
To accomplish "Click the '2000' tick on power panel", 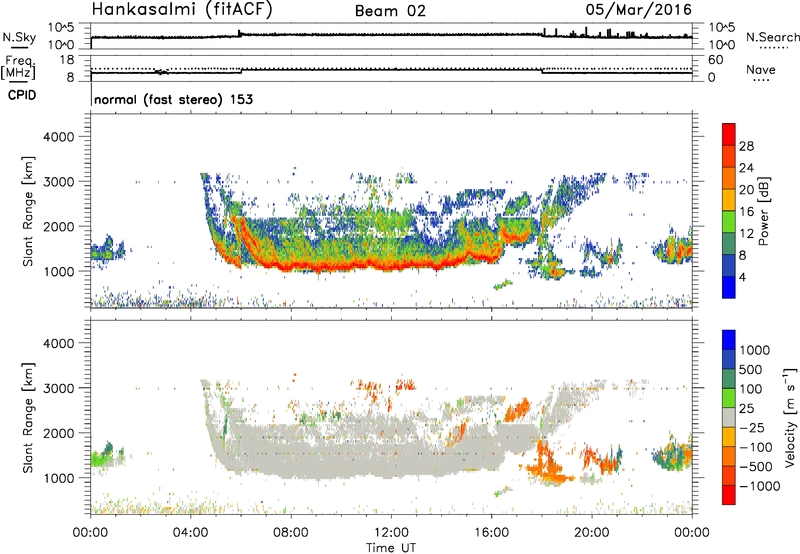I will 58,226.
